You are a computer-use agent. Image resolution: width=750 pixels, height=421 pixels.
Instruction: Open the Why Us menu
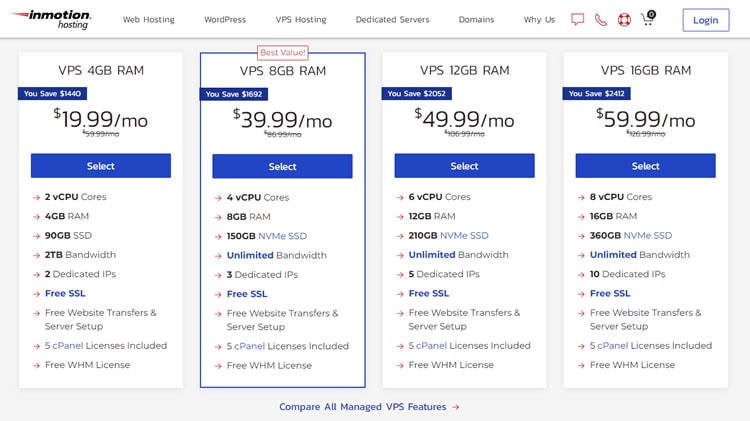coord(539,20)
